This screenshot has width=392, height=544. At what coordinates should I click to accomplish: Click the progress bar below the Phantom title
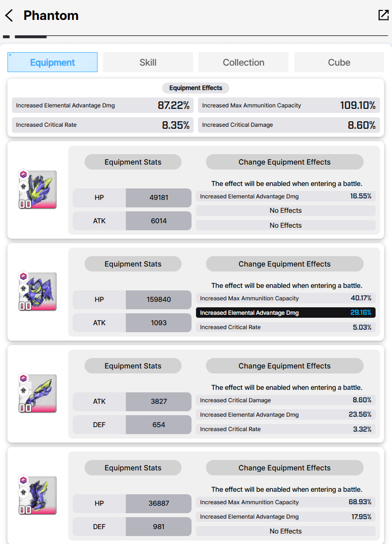coord(196,36)
